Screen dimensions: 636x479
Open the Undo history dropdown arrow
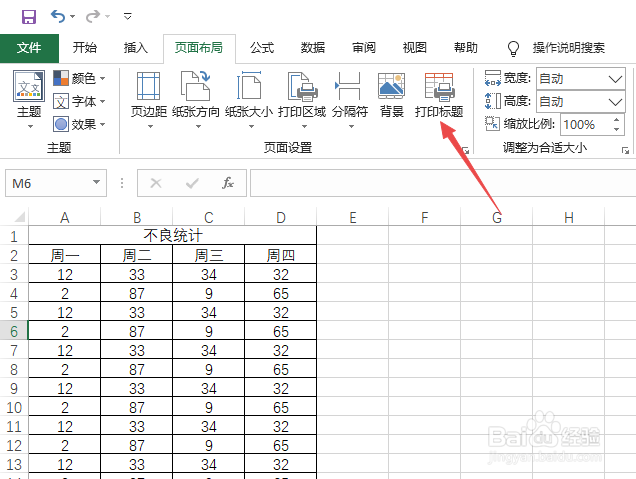[73, 17]
